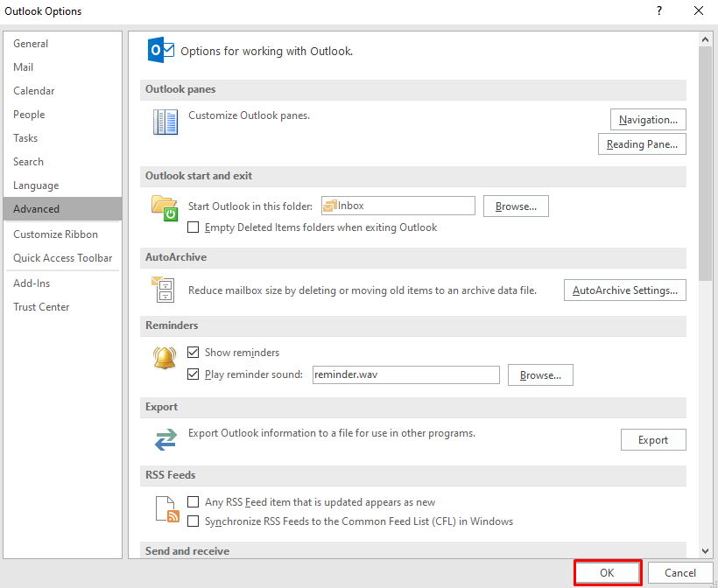Click the RSS feed document icon
The height and width of the screenshot is (588, 718).
pyautogui.click(x=167, y=509)
